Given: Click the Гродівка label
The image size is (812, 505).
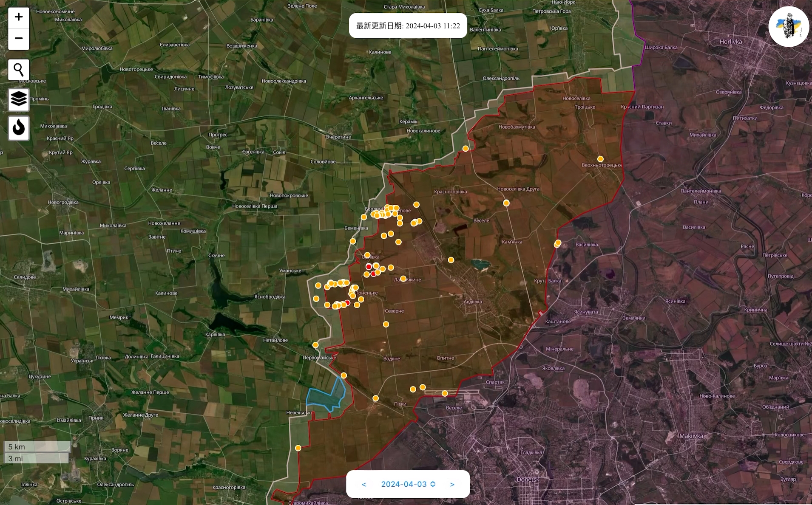Looking at the screenshot, I should 102,107.
